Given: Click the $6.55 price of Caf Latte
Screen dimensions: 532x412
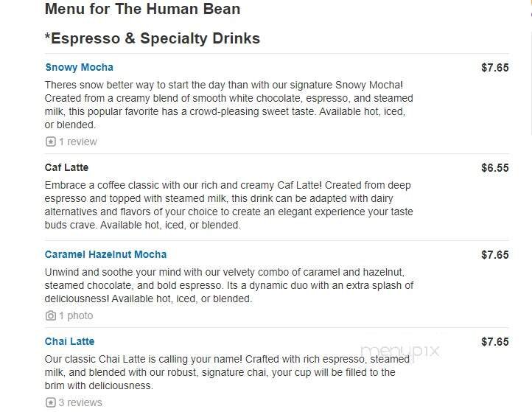Looking at the screenshot, I should 494,168.
